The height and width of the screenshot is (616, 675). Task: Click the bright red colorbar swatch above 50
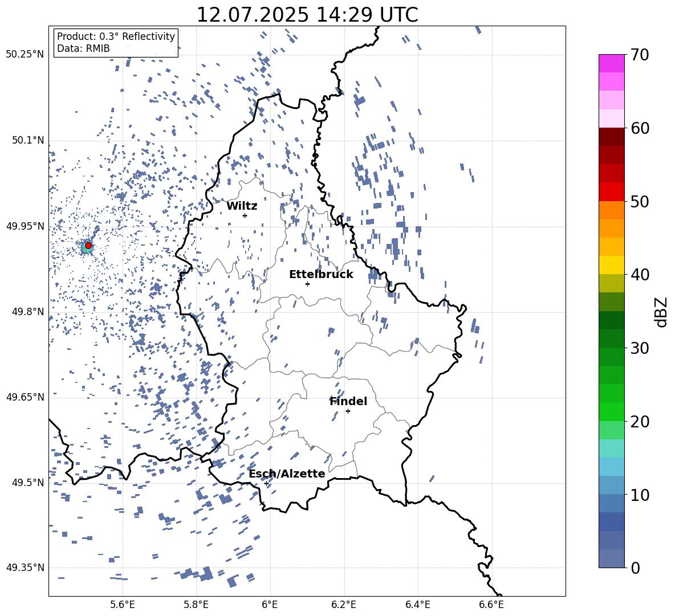[x=612, y=192]
